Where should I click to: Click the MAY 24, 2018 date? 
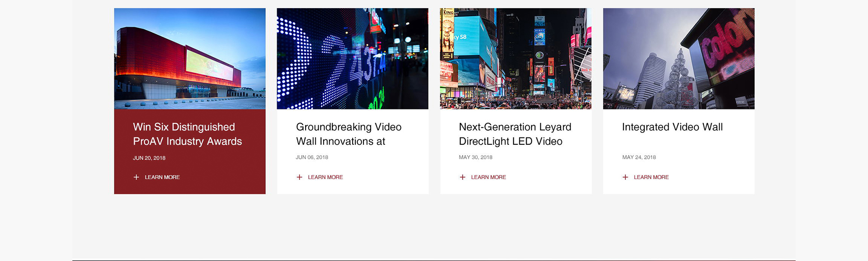[639, 157]
